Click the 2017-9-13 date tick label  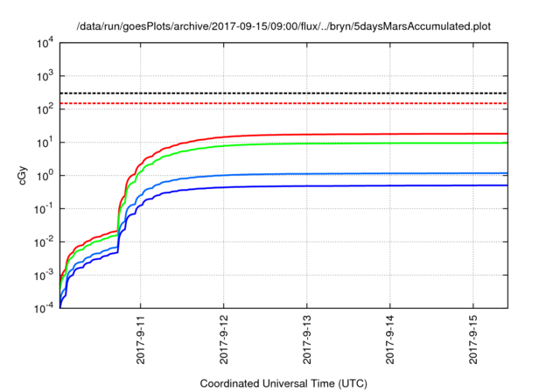307,339
